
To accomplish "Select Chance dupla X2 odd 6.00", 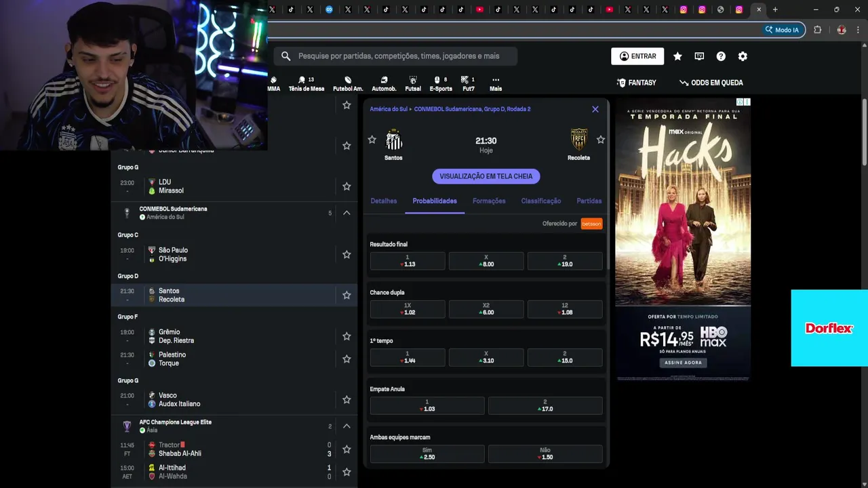I will tap(486, 309).
